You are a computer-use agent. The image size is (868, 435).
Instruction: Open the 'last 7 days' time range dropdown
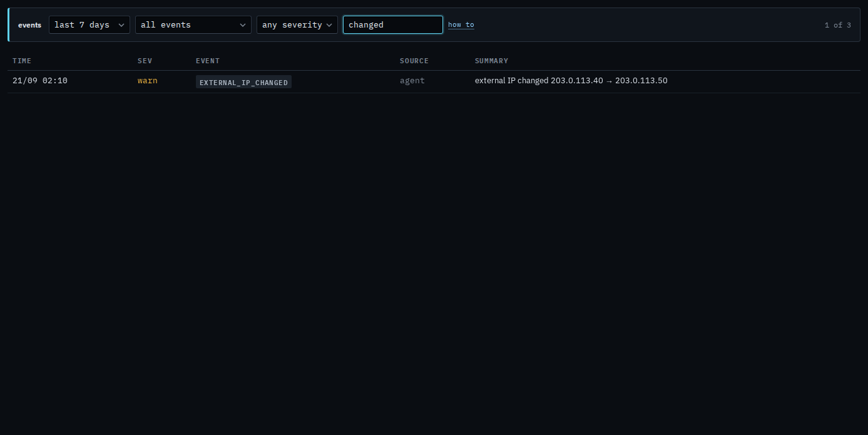(x=89, y=25)
